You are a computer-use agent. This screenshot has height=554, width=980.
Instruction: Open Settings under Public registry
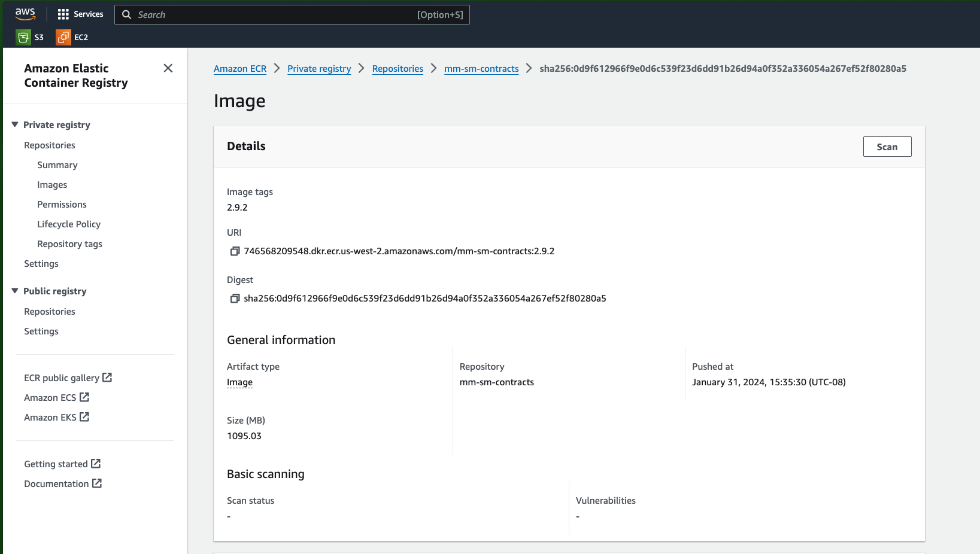coord(41,331)
